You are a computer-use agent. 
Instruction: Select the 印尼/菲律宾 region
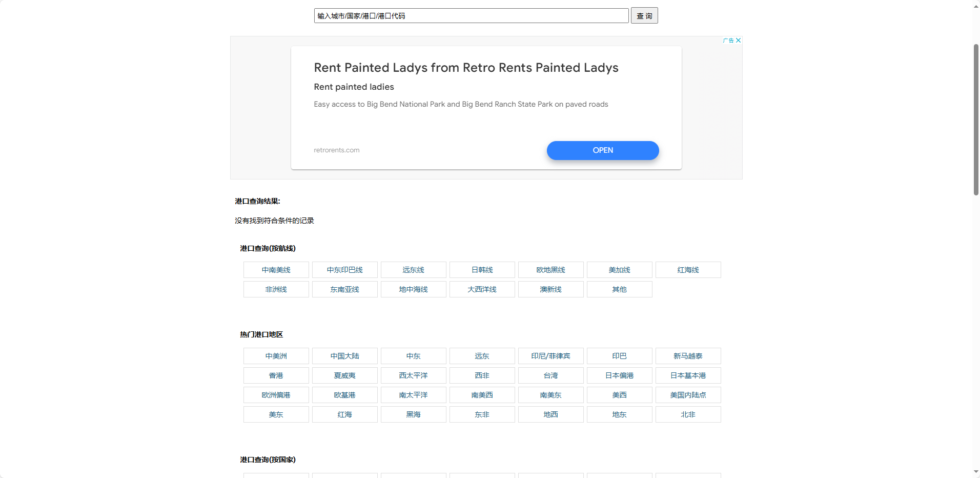551,356
